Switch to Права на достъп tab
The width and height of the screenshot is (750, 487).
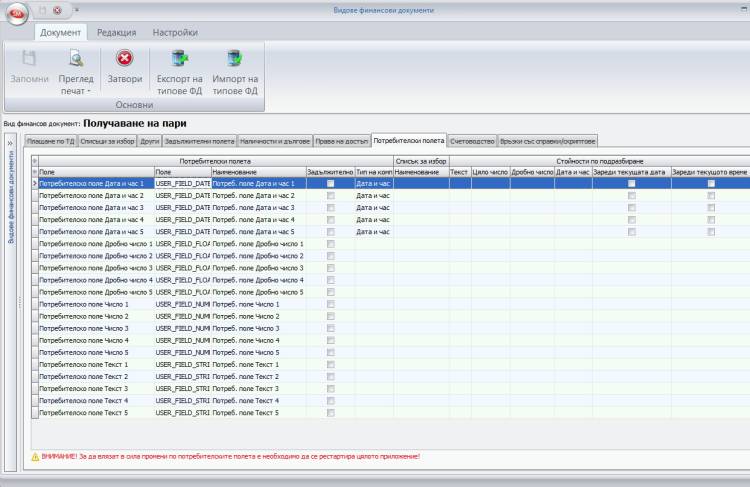[x=342, y=141]
